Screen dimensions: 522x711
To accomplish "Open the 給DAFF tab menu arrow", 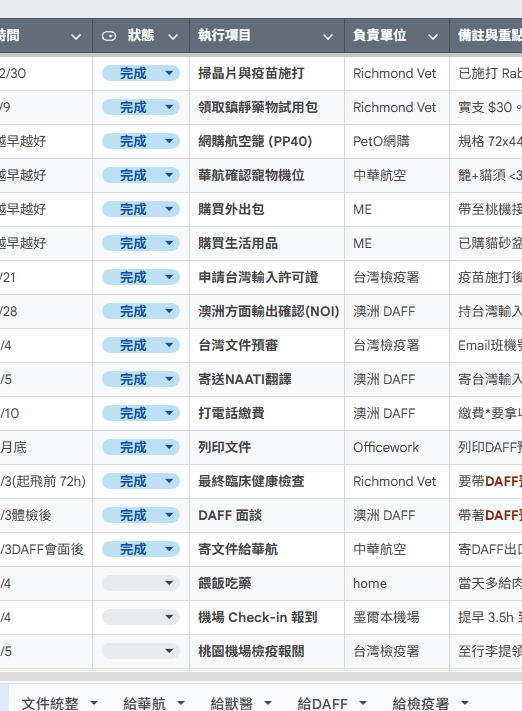I will (x=363, y=703).
